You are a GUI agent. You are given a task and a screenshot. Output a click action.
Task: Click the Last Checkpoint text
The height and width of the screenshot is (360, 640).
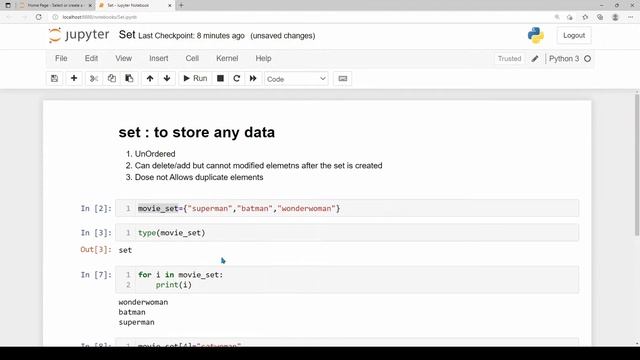[x=191, y=36]
